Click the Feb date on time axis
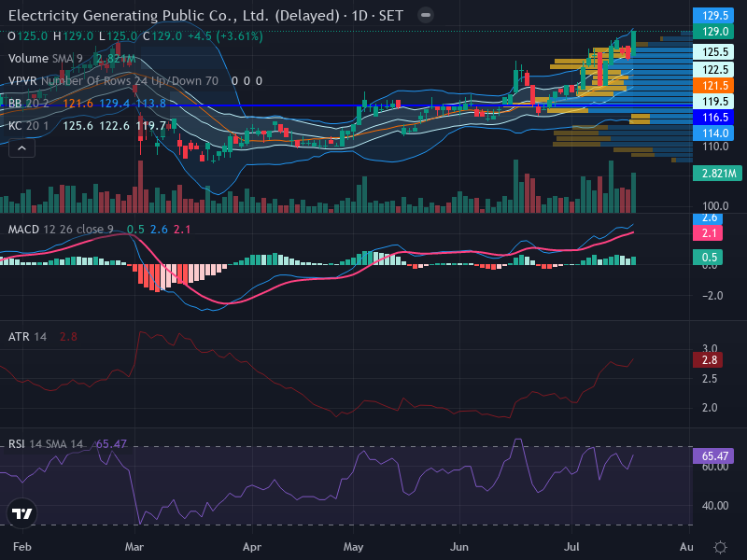Viewport: 747px width, 560px height. [x=22, y=547]
